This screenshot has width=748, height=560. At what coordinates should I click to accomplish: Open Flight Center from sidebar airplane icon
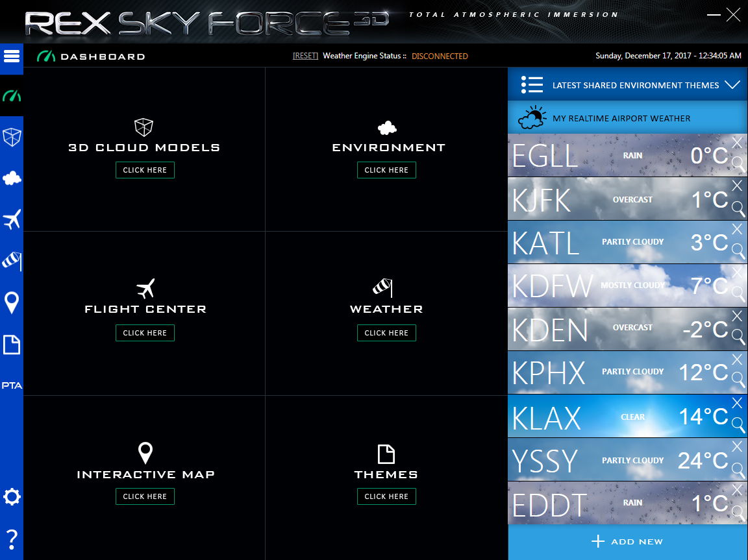(x=12, y=220)
